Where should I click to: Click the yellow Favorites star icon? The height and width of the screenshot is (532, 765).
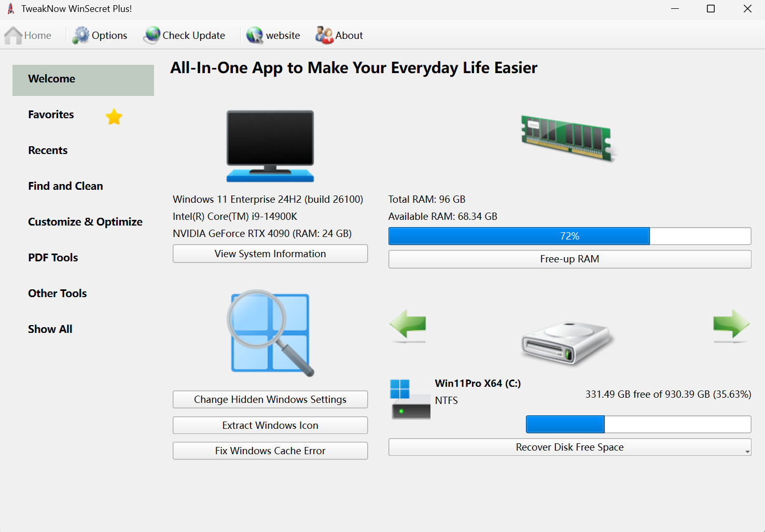(114, 117)
